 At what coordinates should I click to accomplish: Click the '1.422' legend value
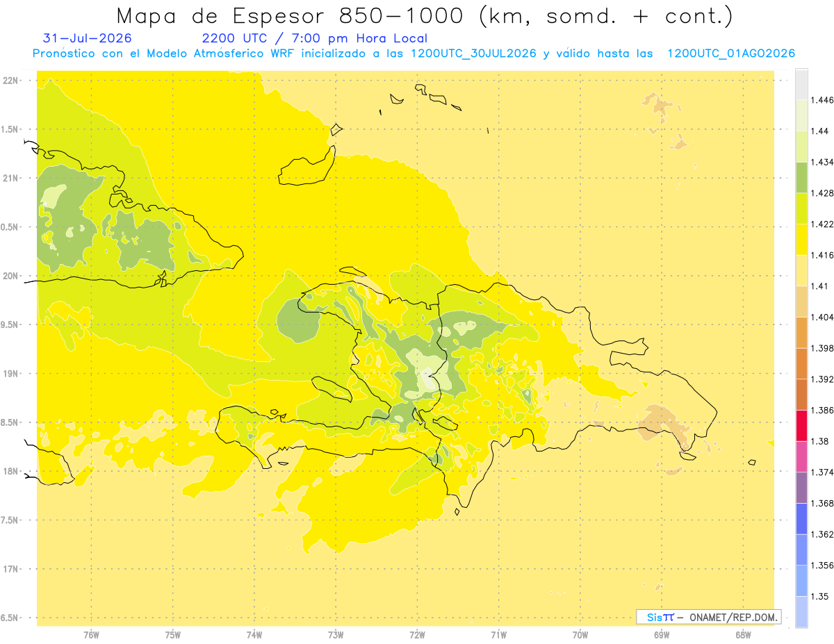pyautogui.click(x=821, y=224)
